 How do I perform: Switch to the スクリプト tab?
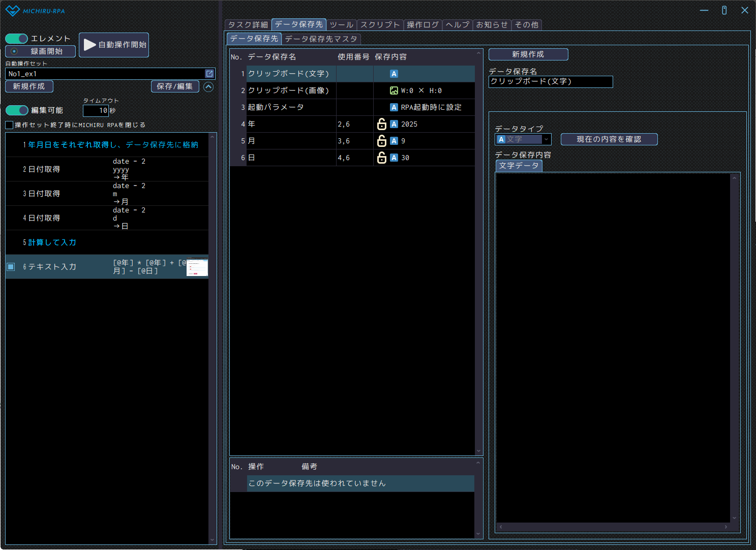coord(380,25)
